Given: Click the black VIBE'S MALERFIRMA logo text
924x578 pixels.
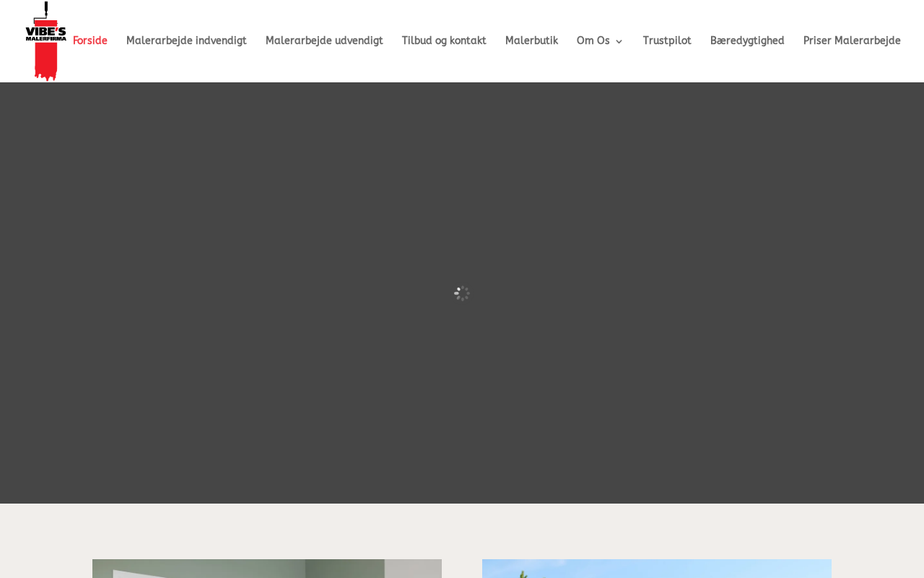Looking at the screenshot, I should pos(45,33).
